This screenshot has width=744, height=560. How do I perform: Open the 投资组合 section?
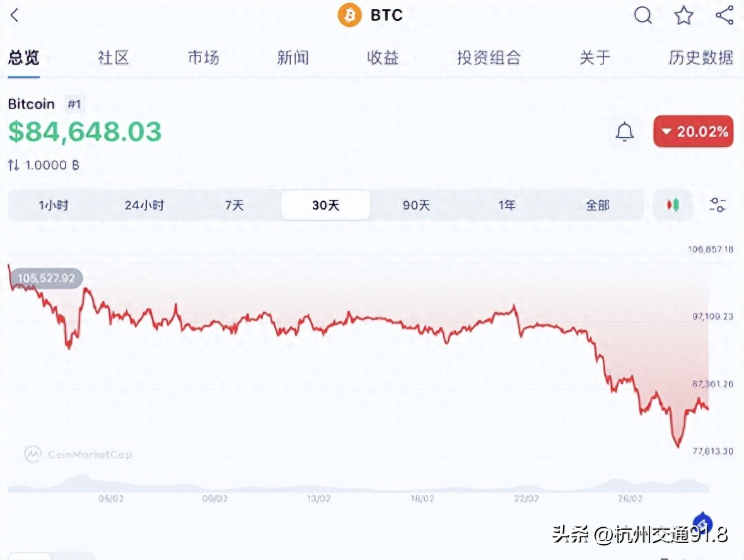pyautogui.click(x=489, y=57)
